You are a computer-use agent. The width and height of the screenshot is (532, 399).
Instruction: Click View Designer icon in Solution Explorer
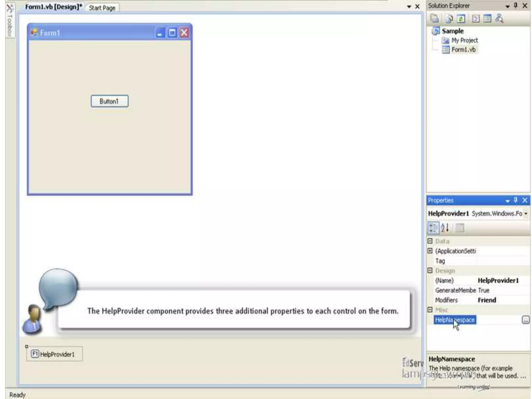tap(487, 18)
